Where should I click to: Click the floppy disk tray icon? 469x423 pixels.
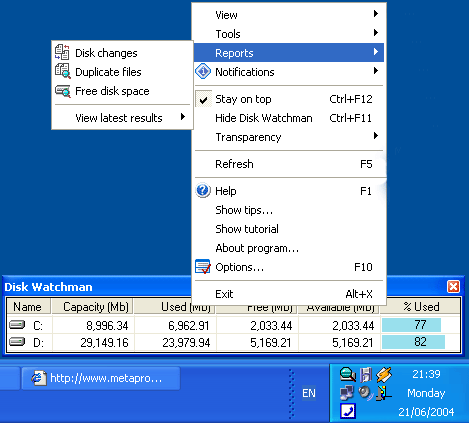tap(366, 375)
